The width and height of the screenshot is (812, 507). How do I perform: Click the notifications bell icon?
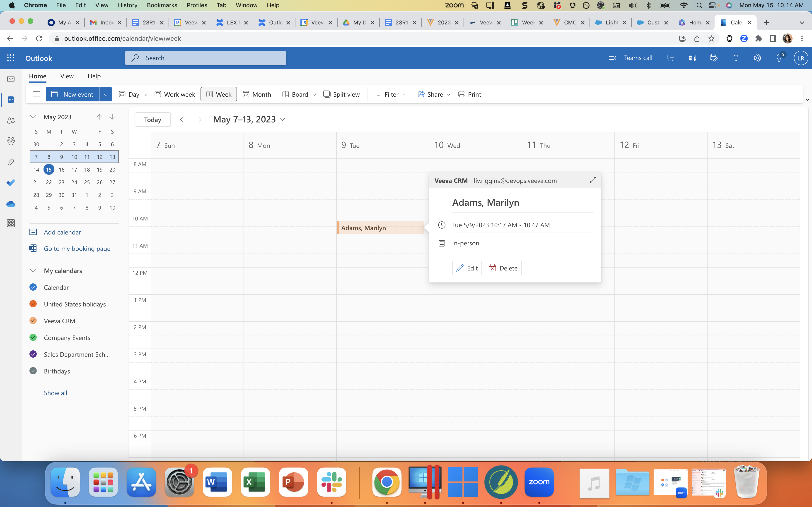[735, 58]
